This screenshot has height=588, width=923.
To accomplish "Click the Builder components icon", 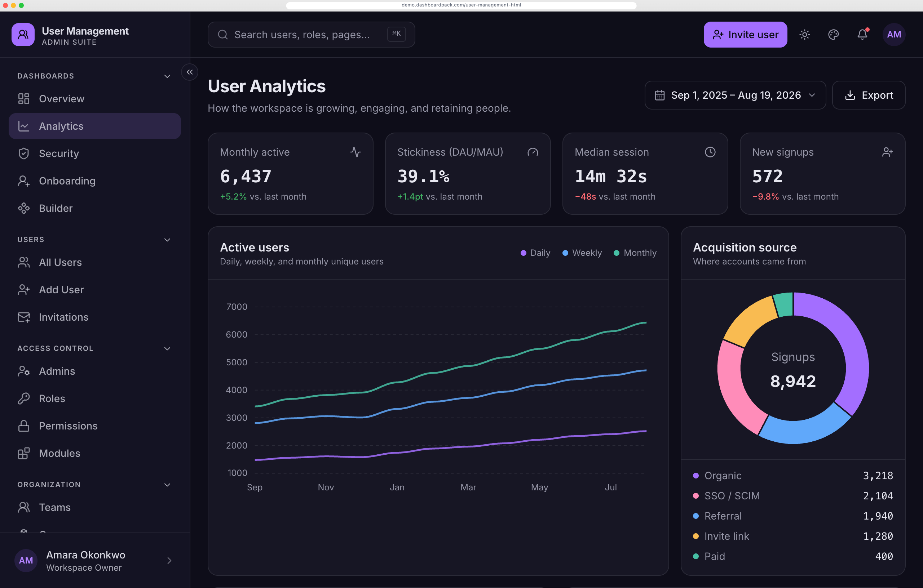I will click(x=24, y=208).
